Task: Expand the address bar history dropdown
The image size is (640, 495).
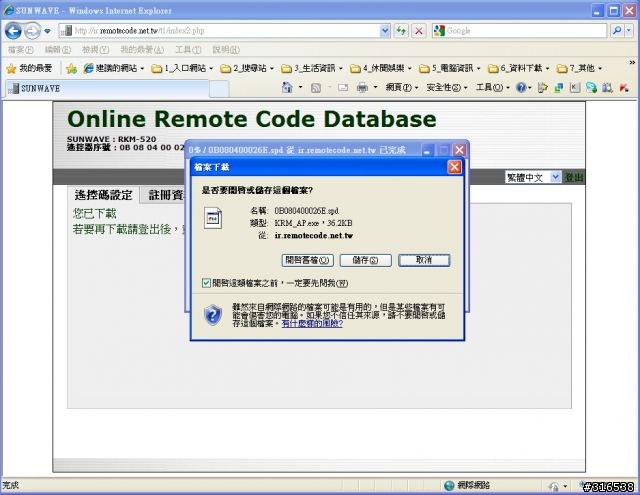Action: click(384, 31)
